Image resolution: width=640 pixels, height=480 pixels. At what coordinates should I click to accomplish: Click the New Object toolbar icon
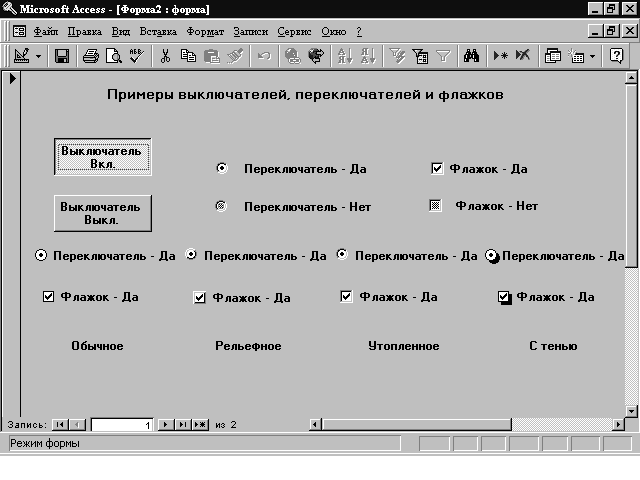pos(577,56)
